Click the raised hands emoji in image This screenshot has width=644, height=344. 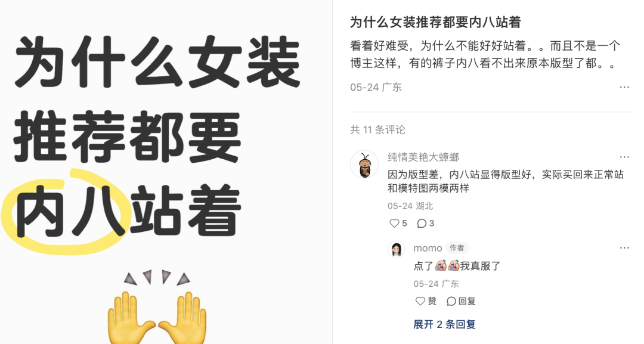(x=157, y=308)
